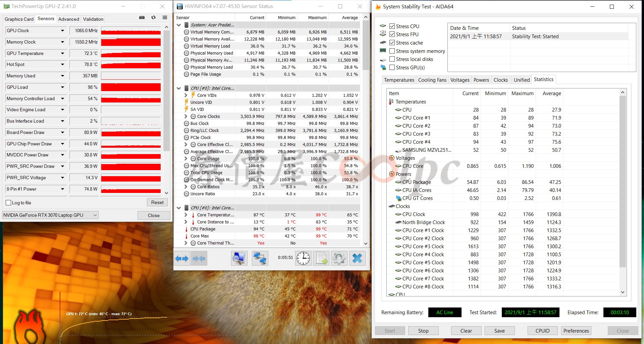This screenshot has width=644, height=344.
Task: Switch to Advanced tab in GPU-Z
Action: pos(69,19)
